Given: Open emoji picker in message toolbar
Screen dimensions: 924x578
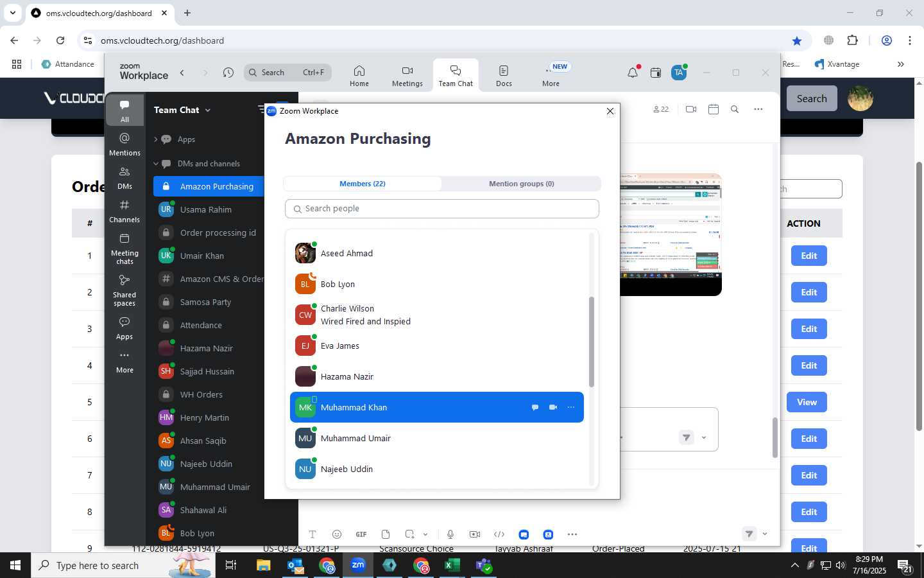Looking at the screenshot, I should point(337,534).
